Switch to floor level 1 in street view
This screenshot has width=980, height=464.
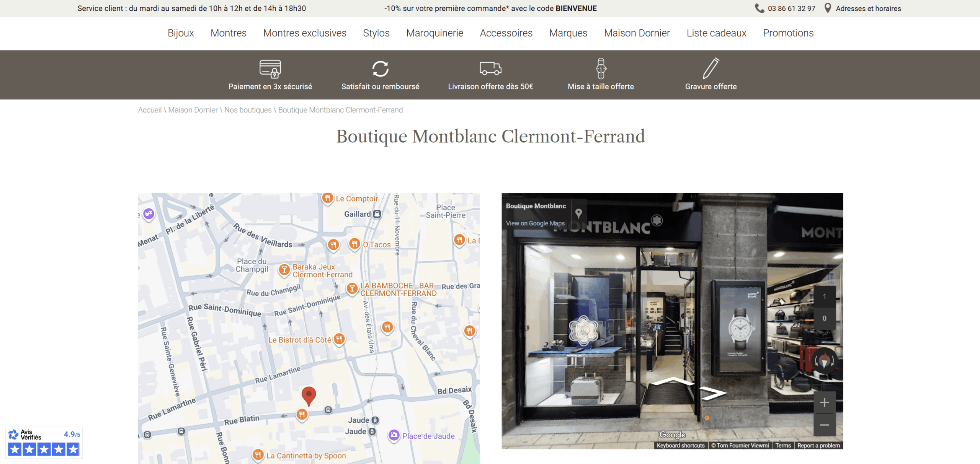(x=825, y=296)
